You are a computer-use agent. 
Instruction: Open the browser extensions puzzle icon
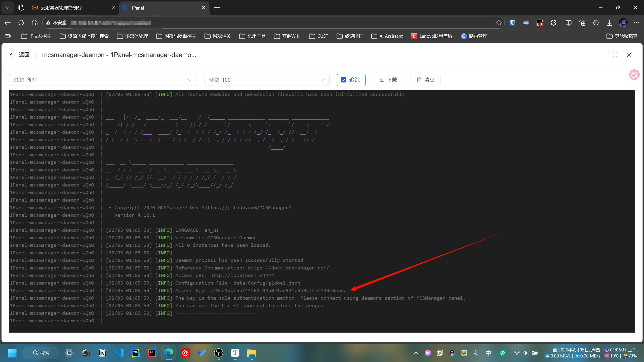(553, 23)
